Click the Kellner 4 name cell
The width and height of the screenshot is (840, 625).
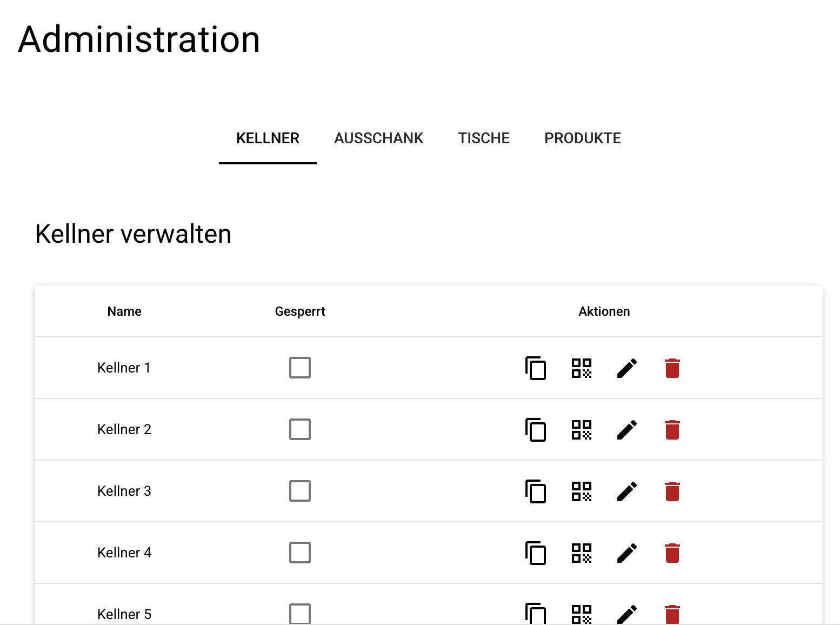(124, 553)
